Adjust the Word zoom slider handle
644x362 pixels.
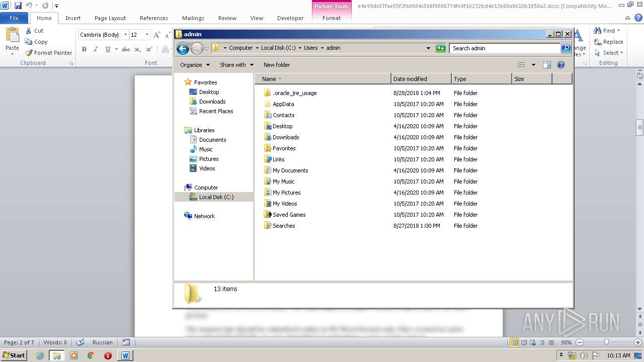click(606, 342)
